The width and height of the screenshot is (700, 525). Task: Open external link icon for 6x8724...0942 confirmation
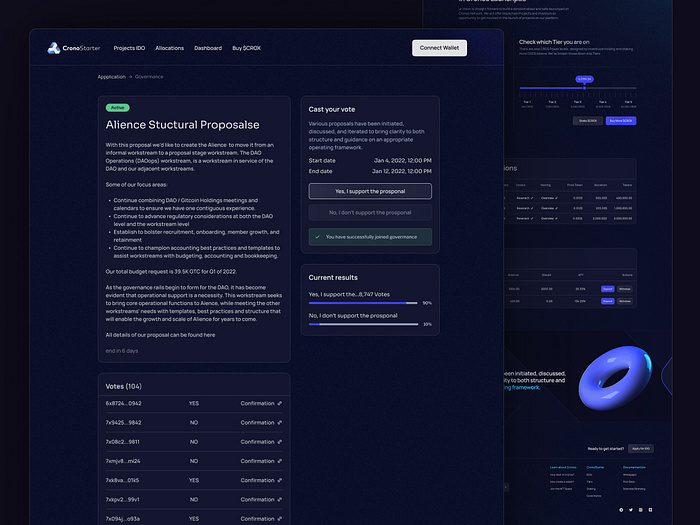pyautogui.click(x=279, y=403)
